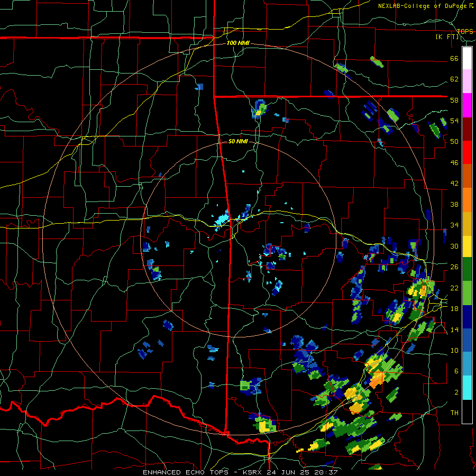Click the 50 NMI range ring label

(238, 141)
